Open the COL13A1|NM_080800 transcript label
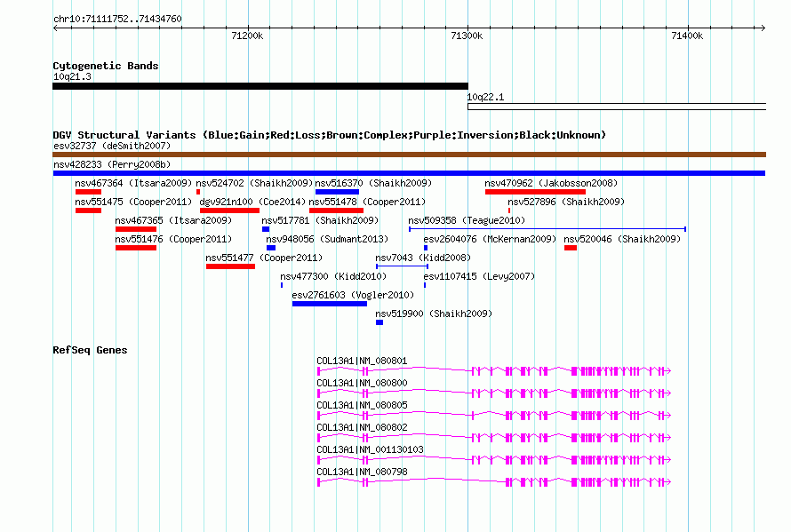 tap(362, 384)
